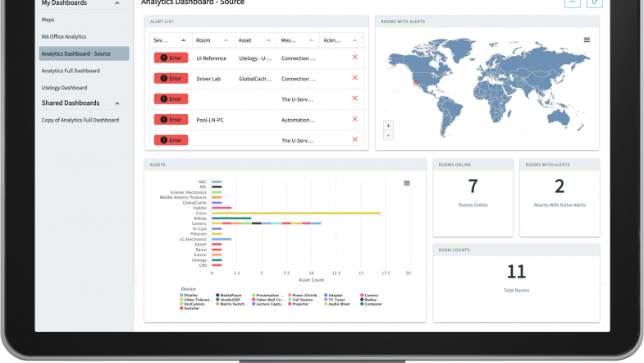
Task: Toggle the Camera series in legend
Action: coord(369,295)
